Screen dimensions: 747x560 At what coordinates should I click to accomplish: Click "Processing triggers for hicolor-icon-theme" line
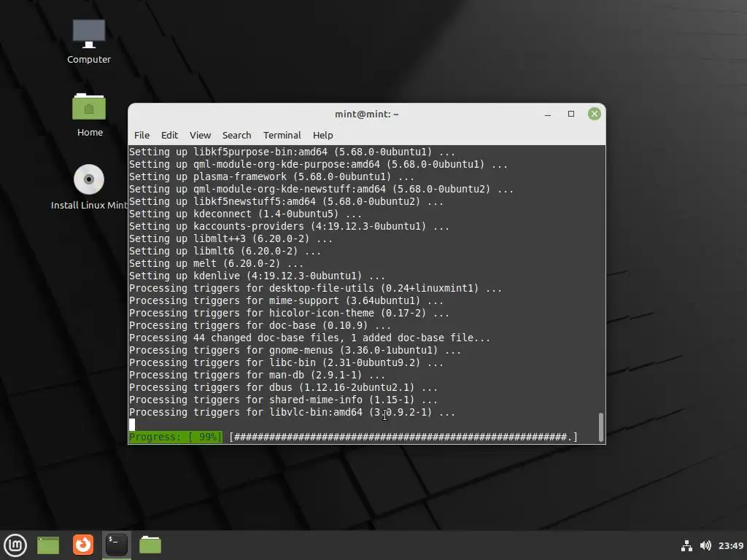point(289,313)
